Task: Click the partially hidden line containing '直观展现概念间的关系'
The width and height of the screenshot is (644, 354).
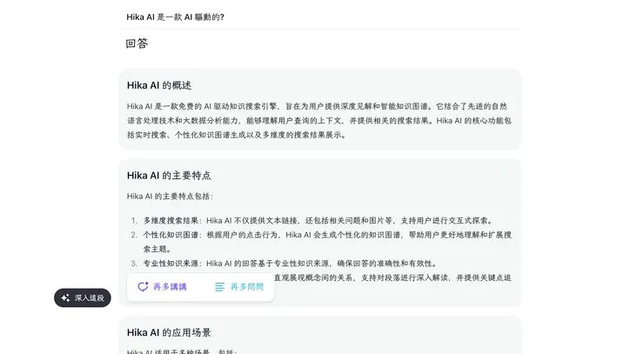Action: point(392,277)
